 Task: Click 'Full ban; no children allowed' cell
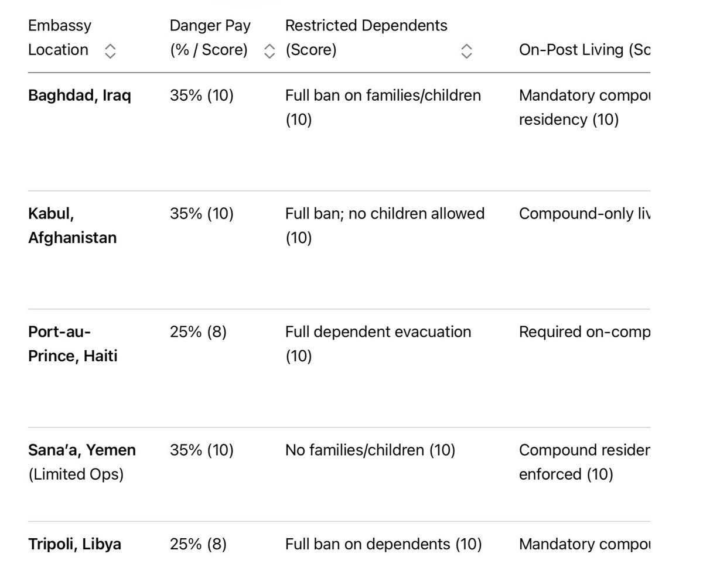pyautogui.click(x=385, y=225)
